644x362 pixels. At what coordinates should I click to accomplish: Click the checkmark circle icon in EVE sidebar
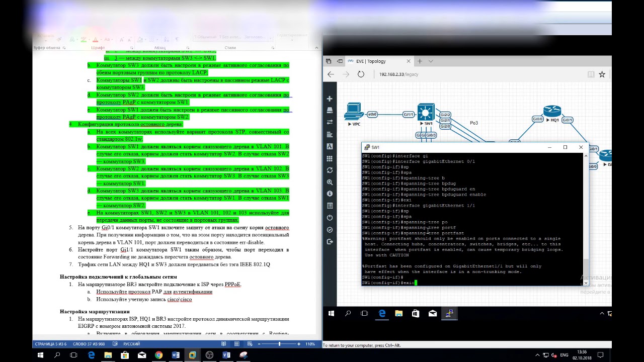coord(330,230)
